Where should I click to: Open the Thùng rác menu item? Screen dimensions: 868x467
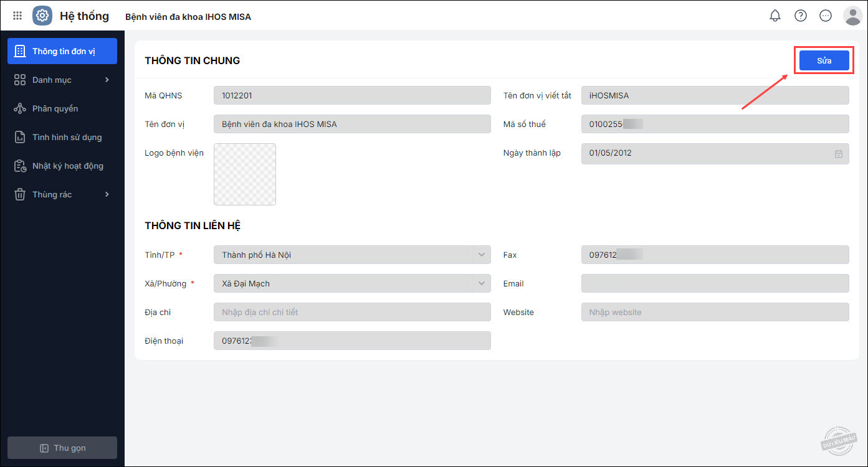click(x=62, y=194)
